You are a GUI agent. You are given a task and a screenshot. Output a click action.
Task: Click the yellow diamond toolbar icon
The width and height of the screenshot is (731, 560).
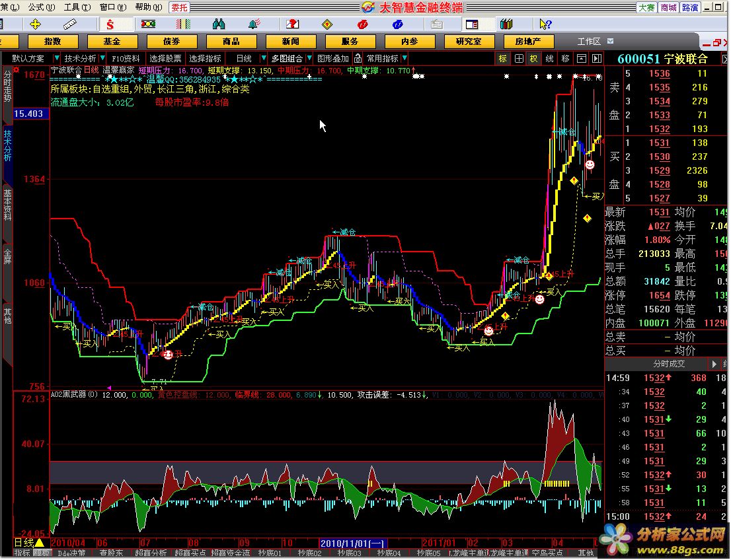pos(327,24)
